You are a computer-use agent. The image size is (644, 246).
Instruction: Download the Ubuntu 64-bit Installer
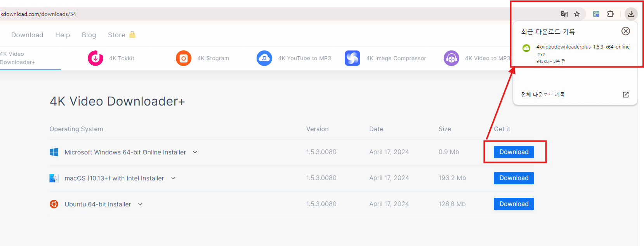(x=514, y=204)
